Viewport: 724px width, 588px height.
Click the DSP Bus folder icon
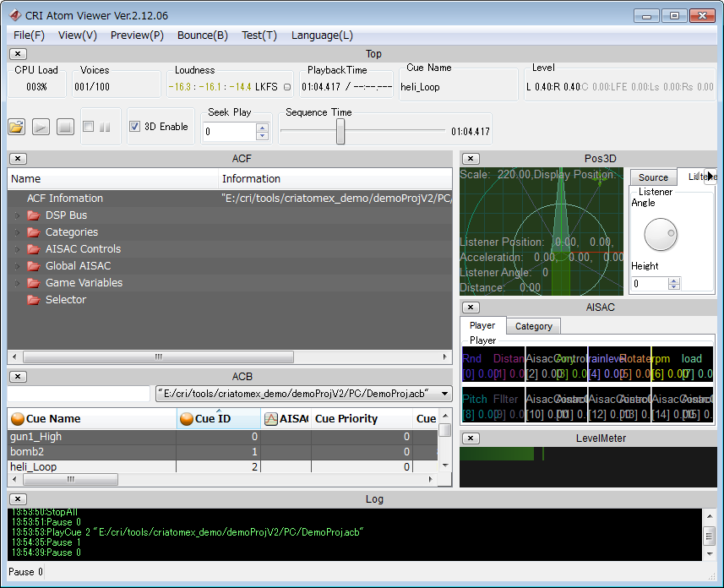click(33, 215)
